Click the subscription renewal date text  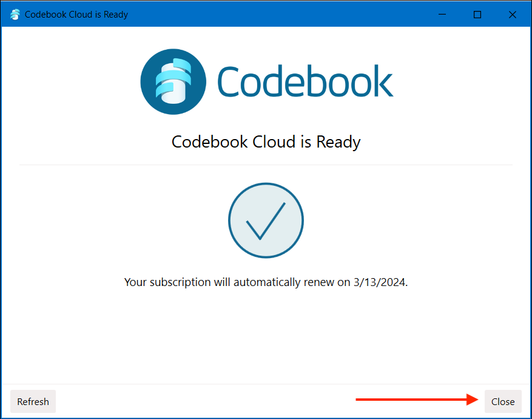266,282
